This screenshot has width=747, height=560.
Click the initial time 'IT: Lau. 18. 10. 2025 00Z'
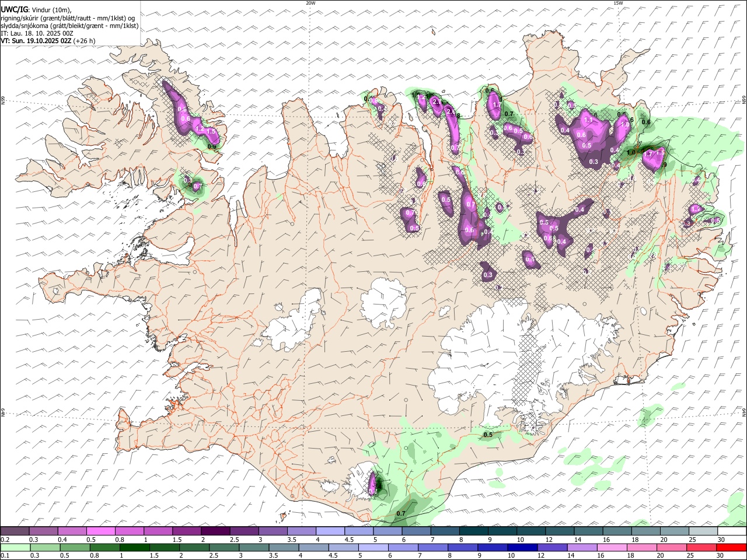pos(37,33)
